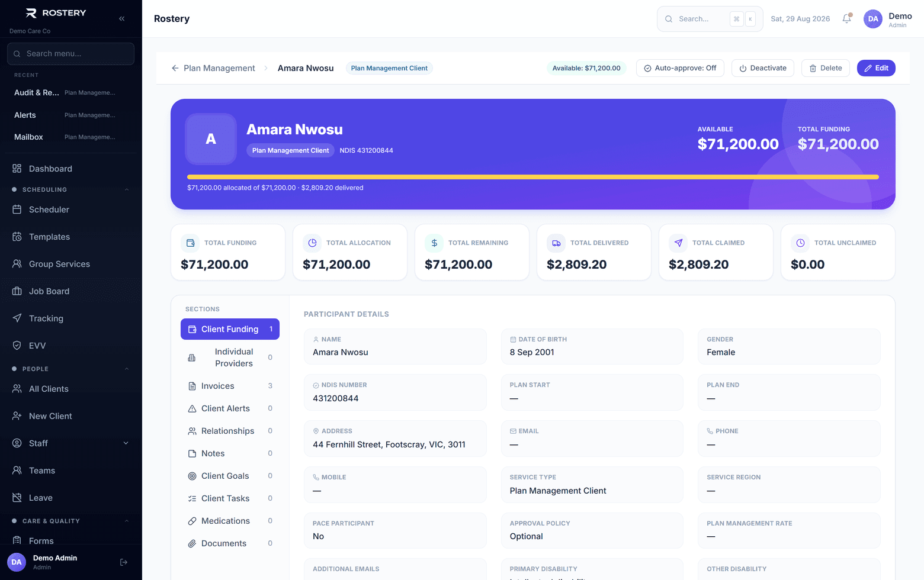Open the Job Board icon
924x580 pixels.
point(17,291)
